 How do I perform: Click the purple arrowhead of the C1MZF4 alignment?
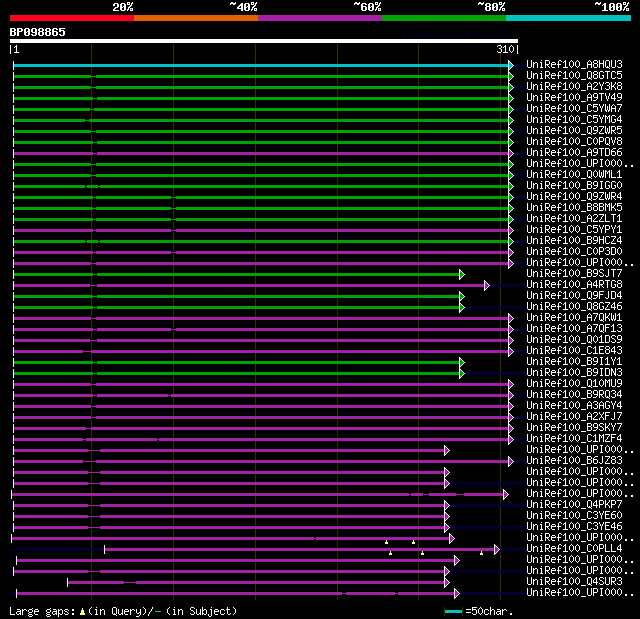coord(511,439)
